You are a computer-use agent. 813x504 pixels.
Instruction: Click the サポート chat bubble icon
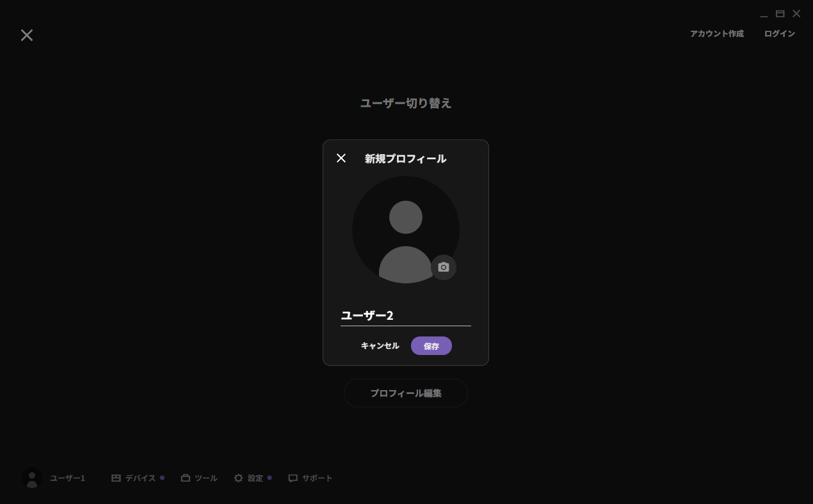(293, 478)
